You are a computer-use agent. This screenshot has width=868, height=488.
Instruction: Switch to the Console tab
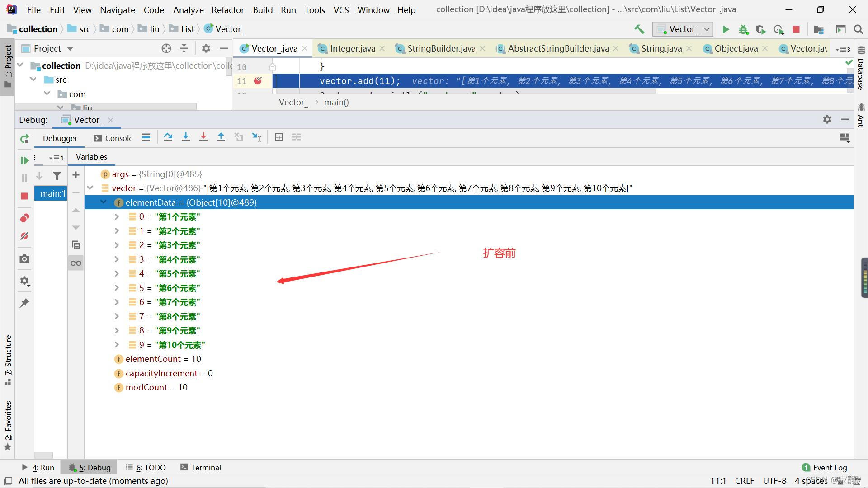113,138
